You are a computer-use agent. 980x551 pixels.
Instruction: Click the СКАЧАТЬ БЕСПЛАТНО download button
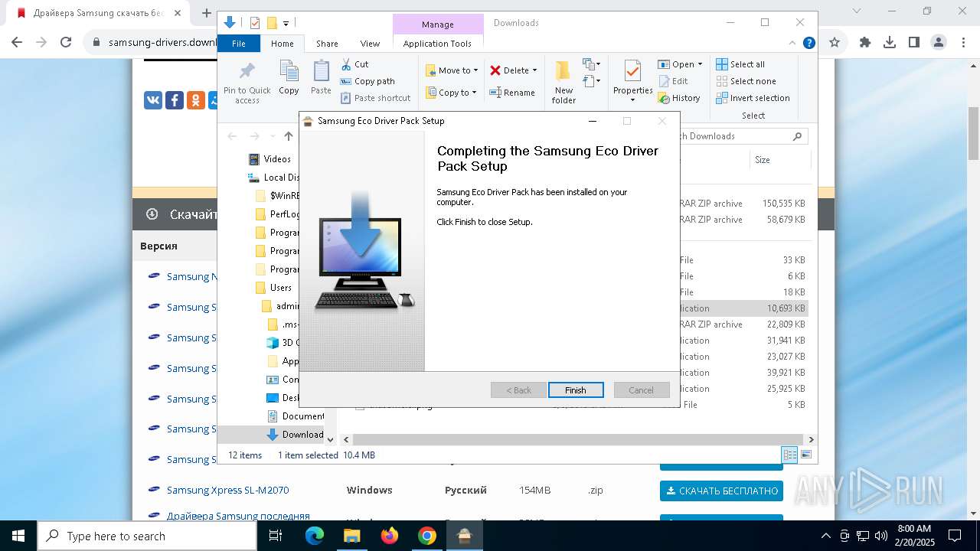[x=721, y=491]
